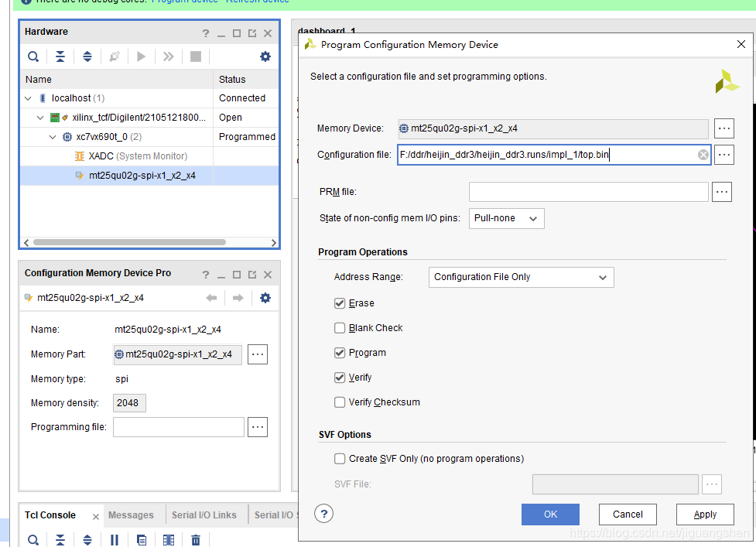Open Address Range dropdown
The width and height of the screenshot is (756, 547).
tap(522, 277)
